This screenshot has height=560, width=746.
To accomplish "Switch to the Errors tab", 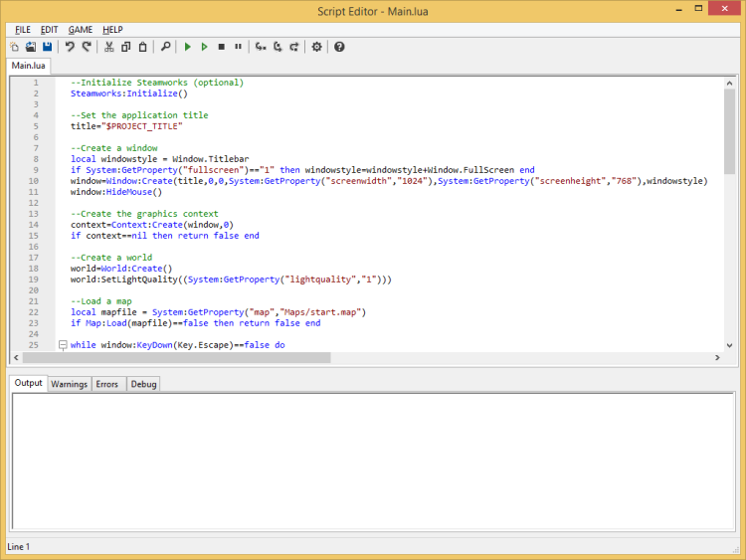I will click(107, 384).
